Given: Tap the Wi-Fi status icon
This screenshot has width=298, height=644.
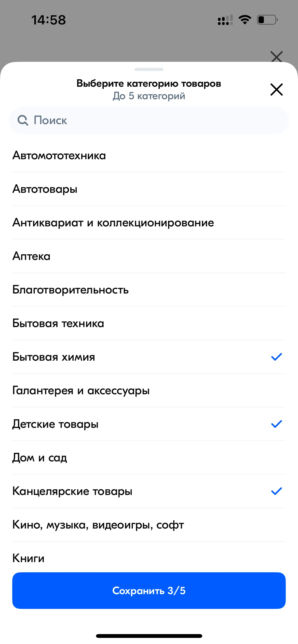Looking at the screenshot, I should coord(245,20).
